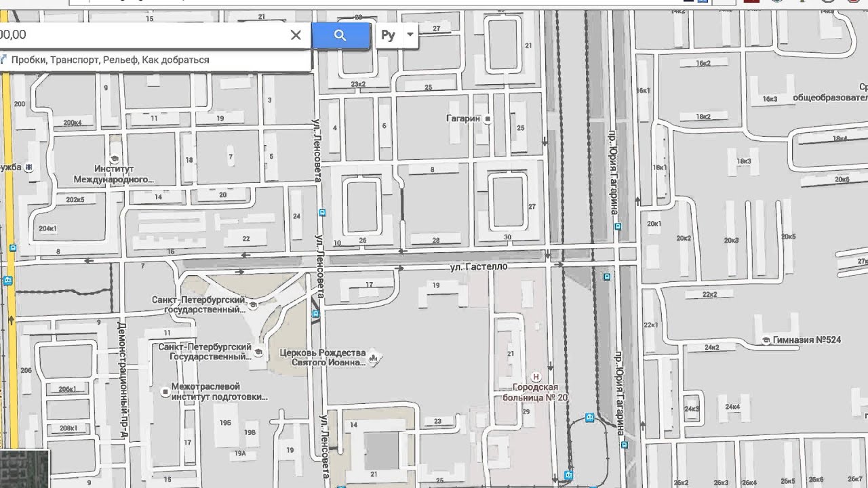Viewport: 868px width, 488px height.
Task: Click the directions arrow icon beside Пробки
Action: pyautogui.click(x=3, y=60)
